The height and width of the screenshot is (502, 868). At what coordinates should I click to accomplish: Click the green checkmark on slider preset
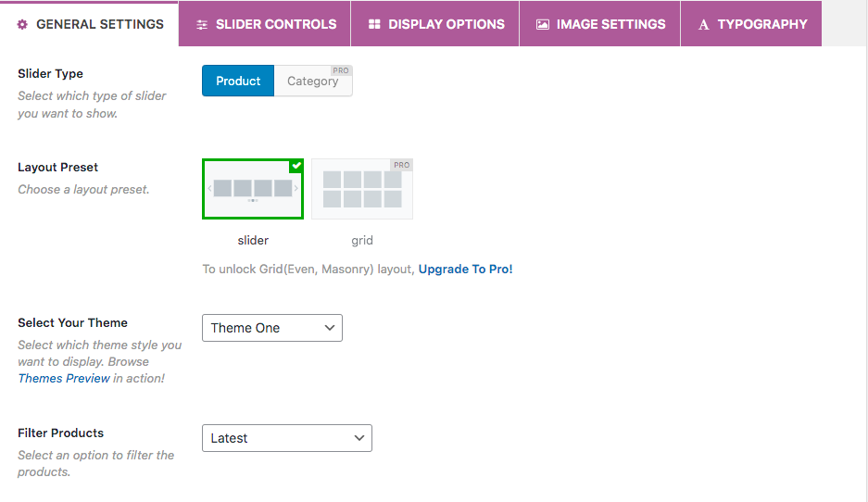point(296,166)
